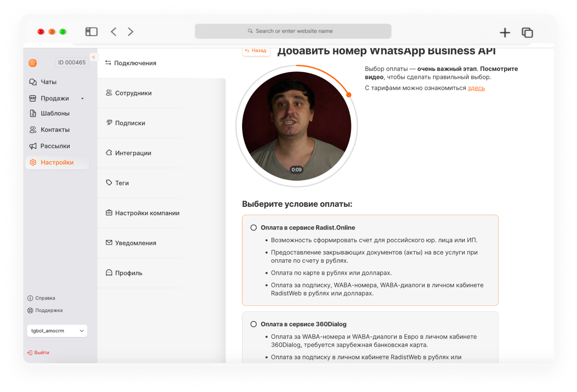Click the 0:09 video time label
This screenshot has height=392, width=577.
tap(296, 170)
